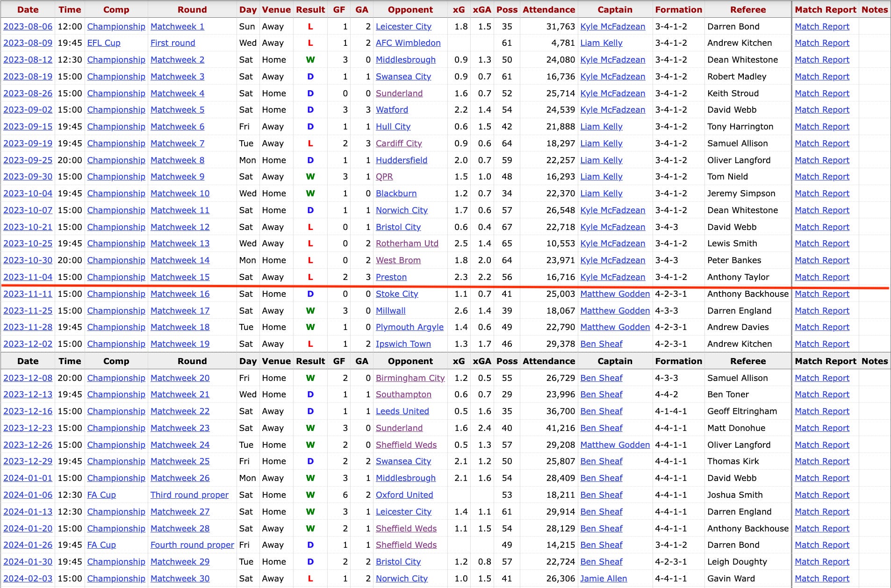The image size is (891, 588).
Task: Open Match Report for Matchweek 16
Action: (822, 294)
